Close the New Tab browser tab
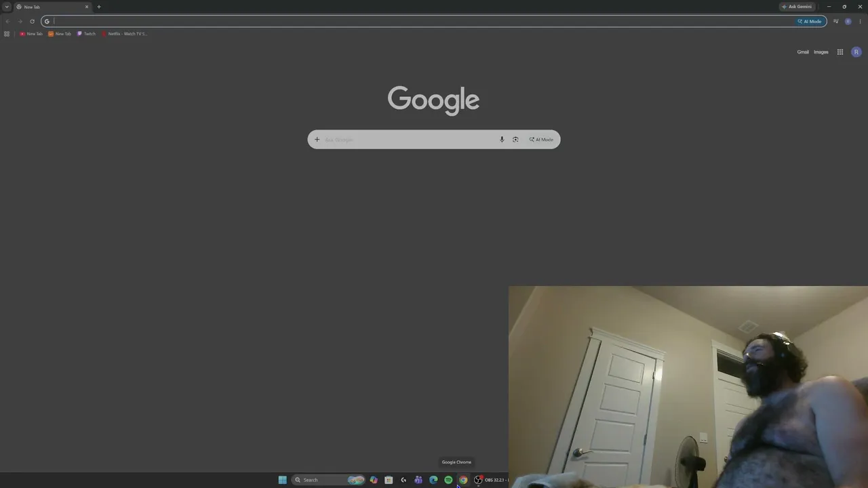 click(x=87, y=7)
